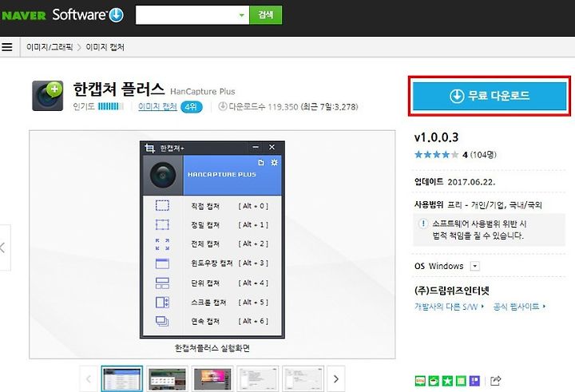
Task: Click the download count 119,350
Action: [x=283, y=107]
